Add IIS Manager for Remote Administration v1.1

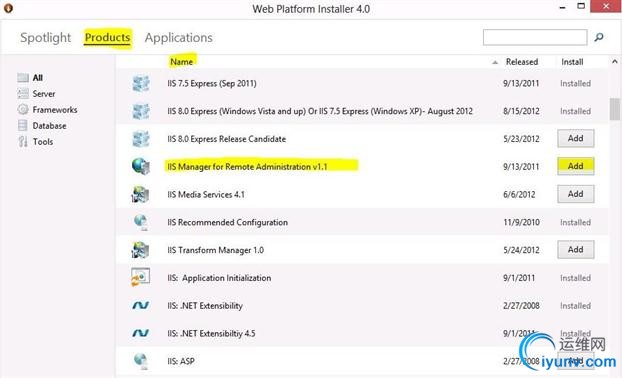tap(576, 166)
